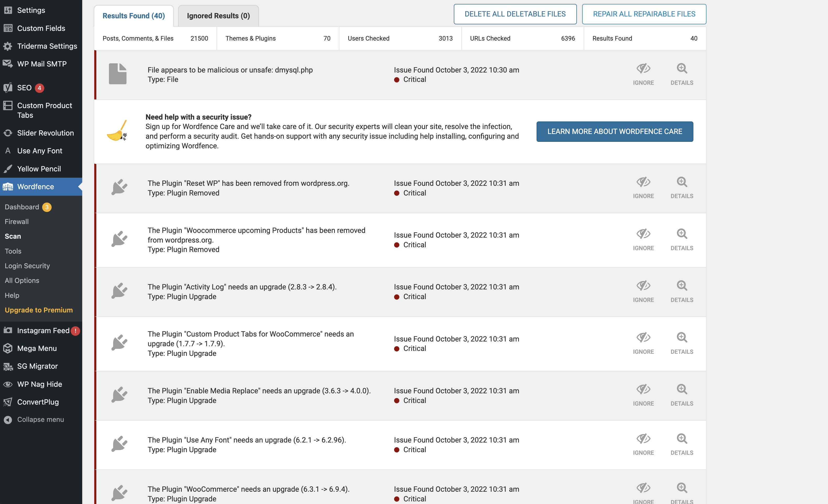Open Settings in the admin sidebar

point(41,10)
